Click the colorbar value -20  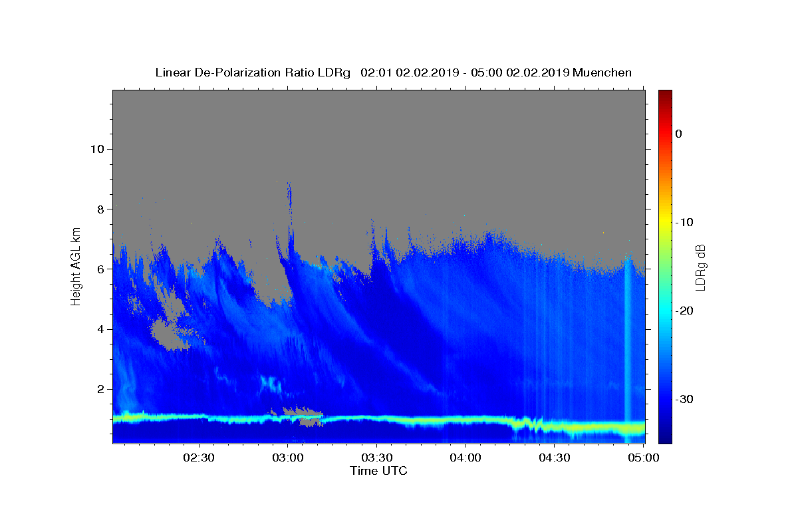point(684,311)
